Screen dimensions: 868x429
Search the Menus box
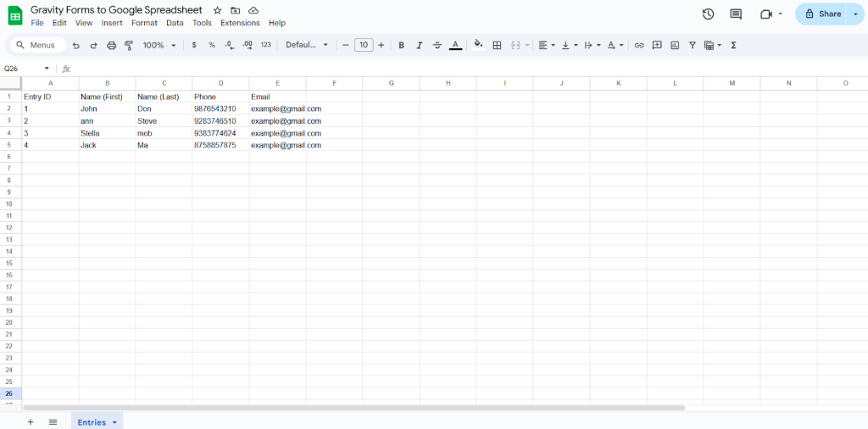(38, 46)
